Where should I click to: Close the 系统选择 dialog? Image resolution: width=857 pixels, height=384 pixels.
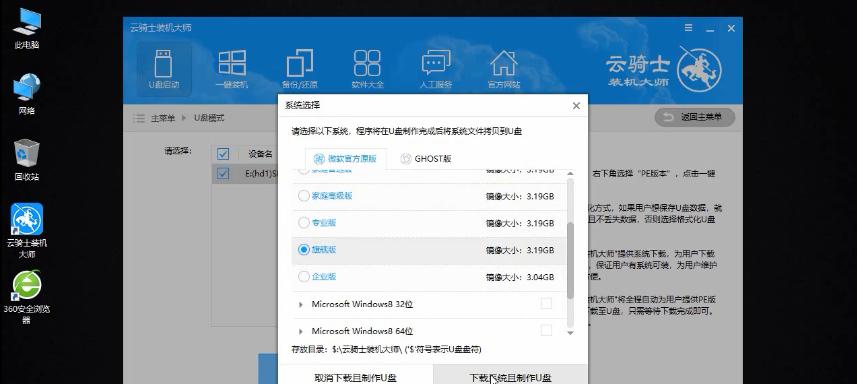click(x=576, y=106)
